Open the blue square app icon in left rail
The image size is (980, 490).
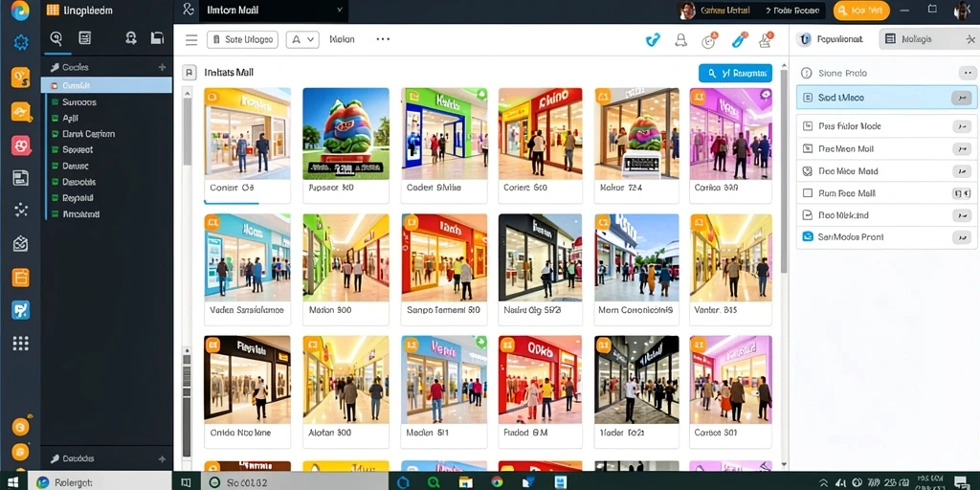tap(21, 310)
